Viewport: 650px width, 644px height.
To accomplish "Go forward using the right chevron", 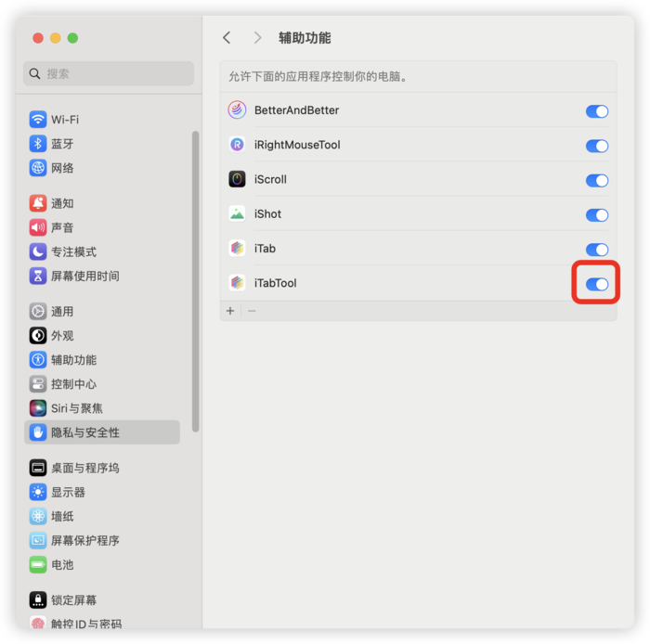I will point(257,38).
